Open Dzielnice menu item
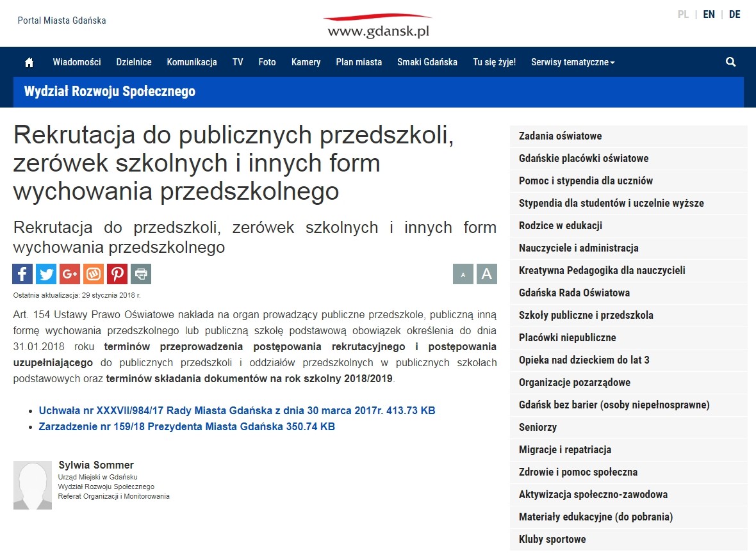The height and width of the screenshot is (555, 756). pos(133,62)
